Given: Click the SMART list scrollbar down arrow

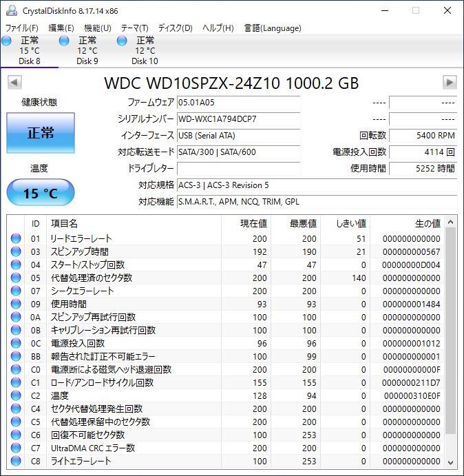Looking at the screenshot, I should tap(450, 462).
